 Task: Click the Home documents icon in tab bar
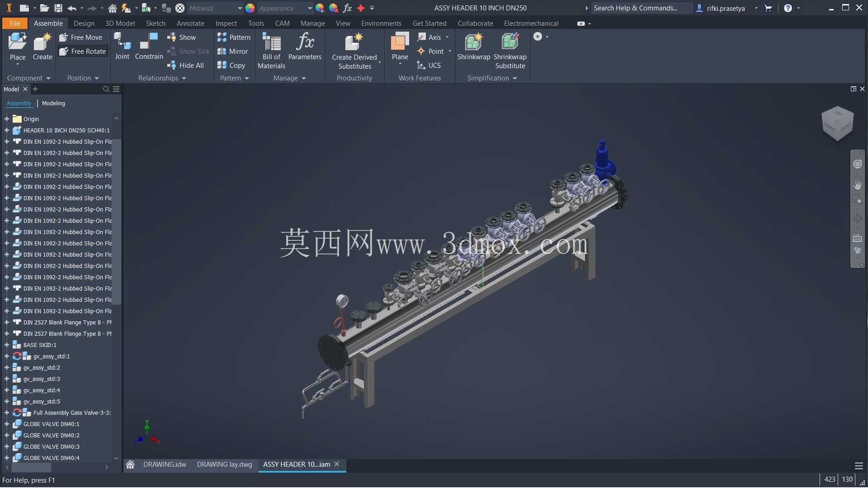point(130,465)
